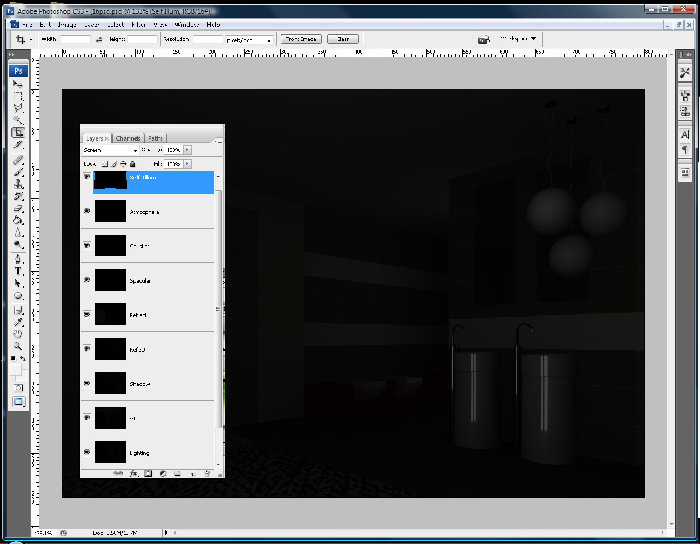
Task: Hide the Atmosphere layer
Action: (x=87, y=211)
